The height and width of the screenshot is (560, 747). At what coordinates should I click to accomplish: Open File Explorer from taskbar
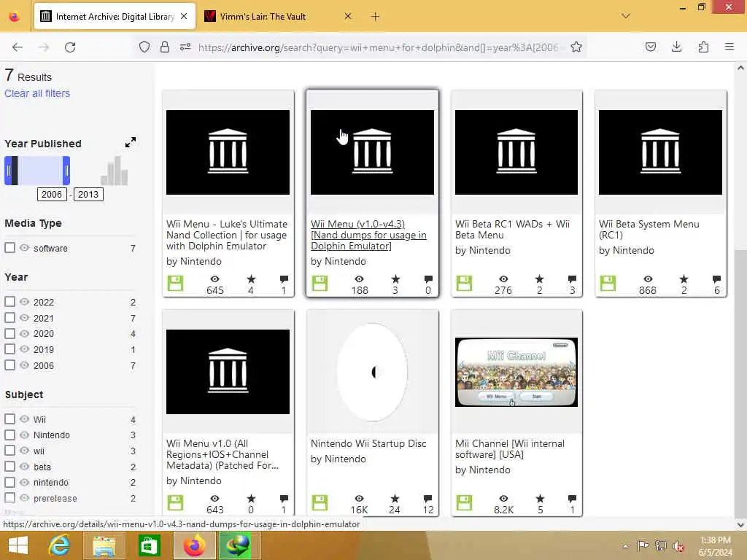coord(104,545)
